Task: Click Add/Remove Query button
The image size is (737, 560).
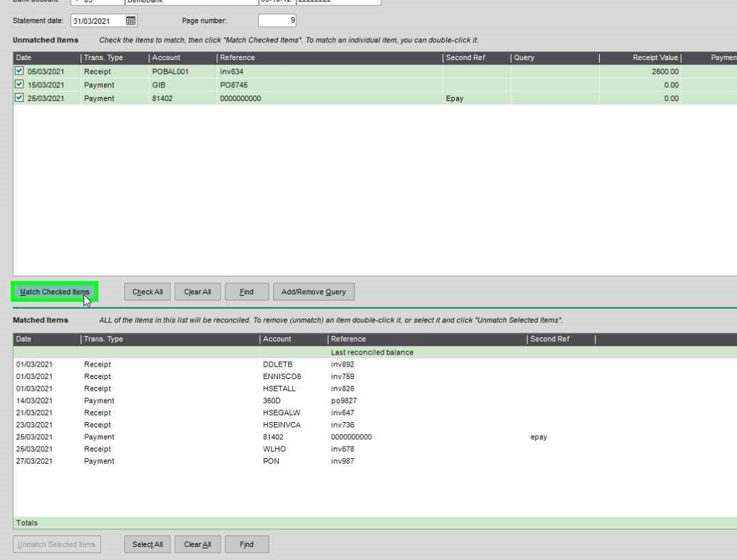Action: [314, 292]
